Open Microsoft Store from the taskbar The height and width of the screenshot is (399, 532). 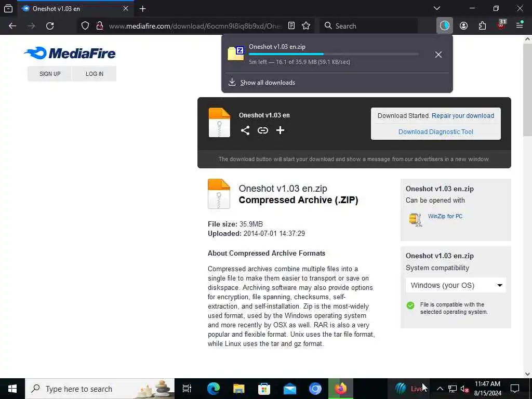(x=264, y=389)
